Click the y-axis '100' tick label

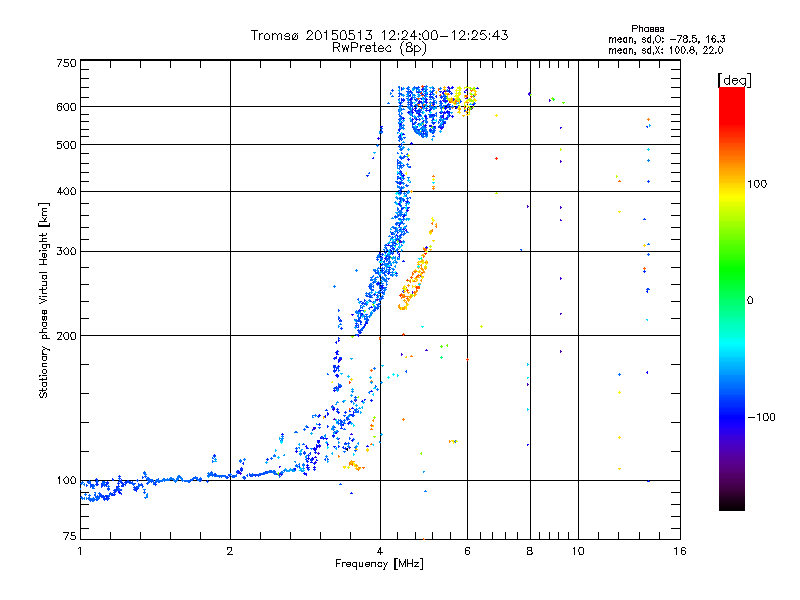click(x=66, y=480)
